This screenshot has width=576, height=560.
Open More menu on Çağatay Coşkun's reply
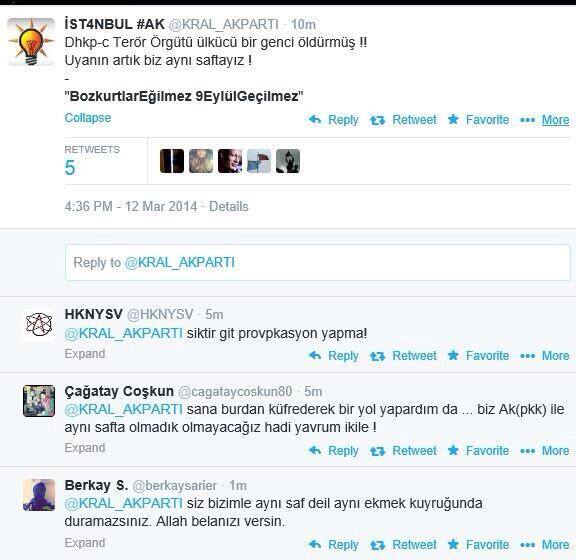545,450
